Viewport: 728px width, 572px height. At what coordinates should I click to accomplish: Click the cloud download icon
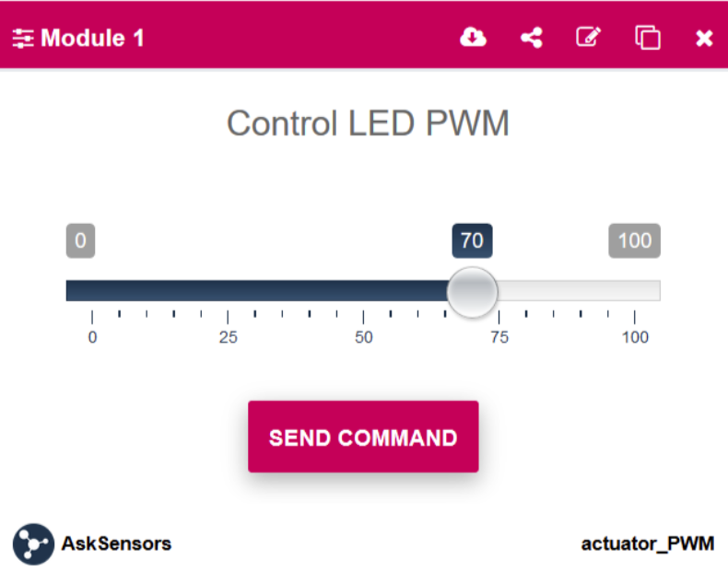pos(473,38)
